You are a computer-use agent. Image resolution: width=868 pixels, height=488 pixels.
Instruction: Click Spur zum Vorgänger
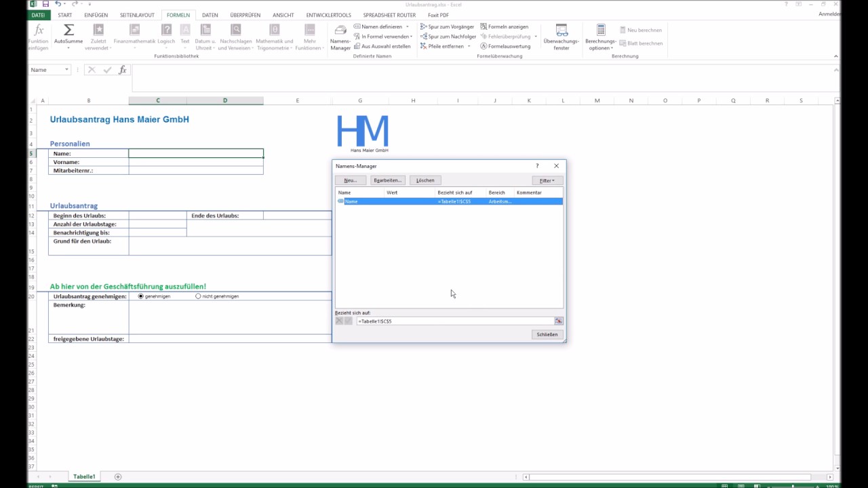tap(447, 26)
